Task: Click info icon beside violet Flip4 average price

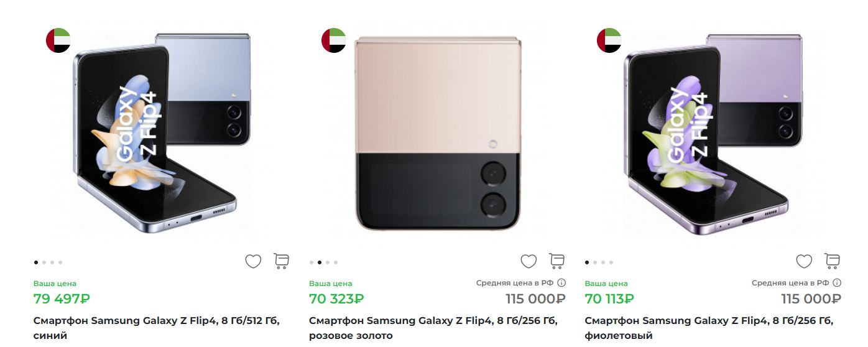Action: [837, 283]
